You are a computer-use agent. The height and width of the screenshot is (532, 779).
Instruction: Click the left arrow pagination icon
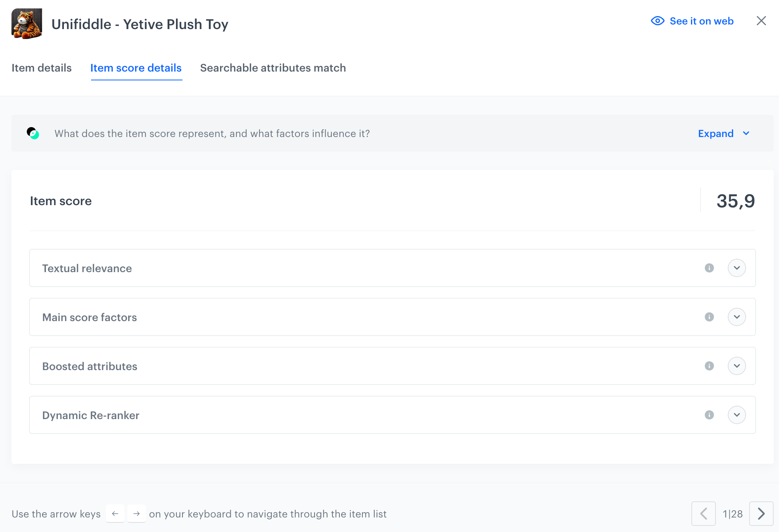[x=703, y=514]
